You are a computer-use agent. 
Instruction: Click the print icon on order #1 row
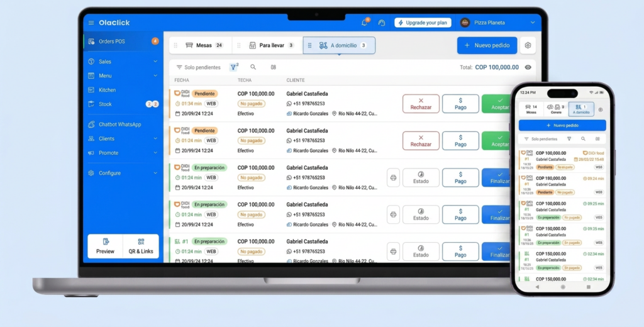[393, 252]
